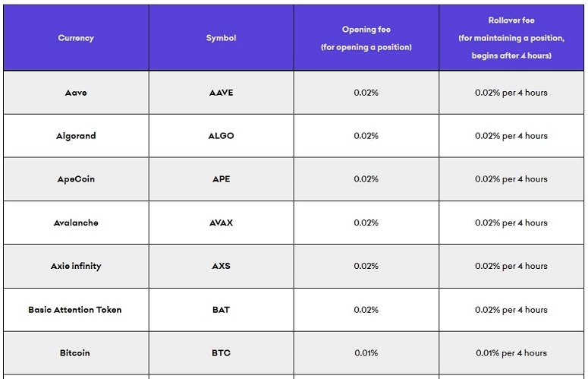Click the BAT symbol cell
This screenshot has height=379, width=588.
[x=221, y=310]
